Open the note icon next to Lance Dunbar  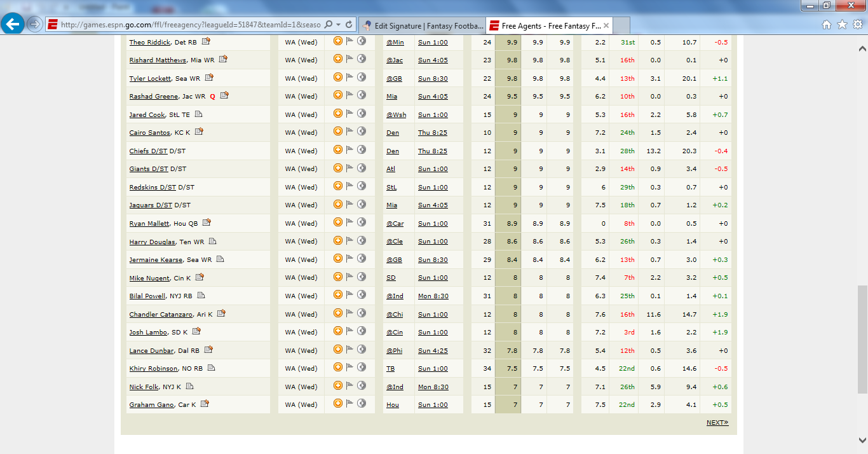208,350
